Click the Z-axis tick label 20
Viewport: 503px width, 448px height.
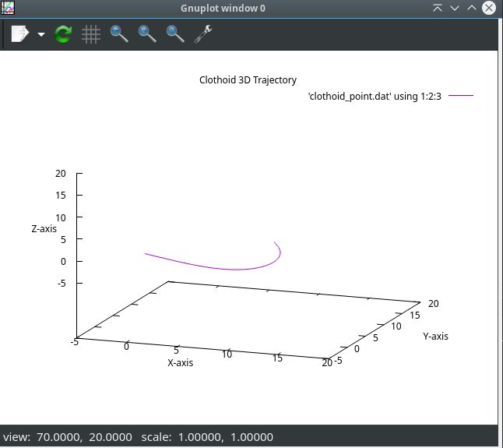coord(61,174)
